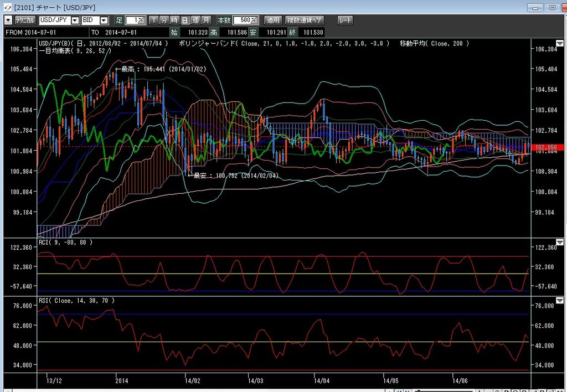567x392 pixels.
Task: Click the chart window title bar icon
Action: [7, 7]
